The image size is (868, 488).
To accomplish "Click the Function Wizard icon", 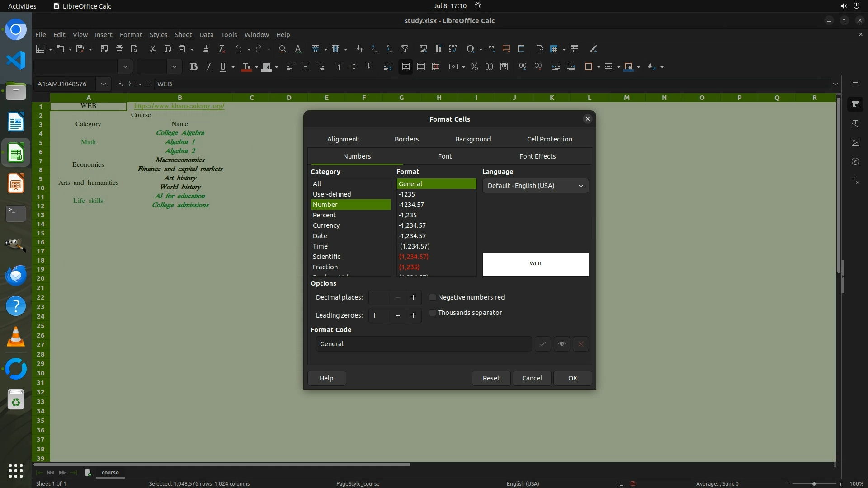I will point(121,84).
